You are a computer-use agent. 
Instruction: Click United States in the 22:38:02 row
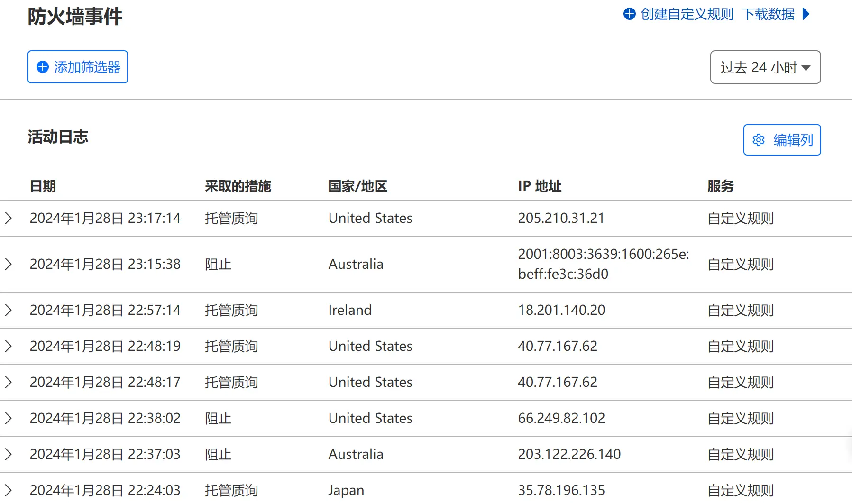[371, 418]
